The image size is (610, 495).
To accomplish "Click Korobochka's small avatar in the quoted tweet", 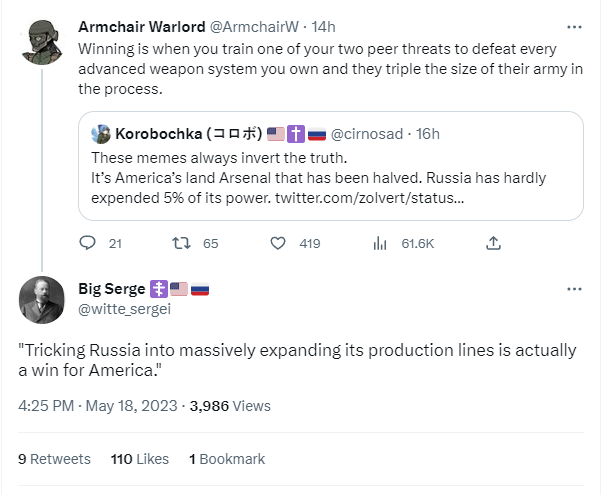I will point(101,134).
